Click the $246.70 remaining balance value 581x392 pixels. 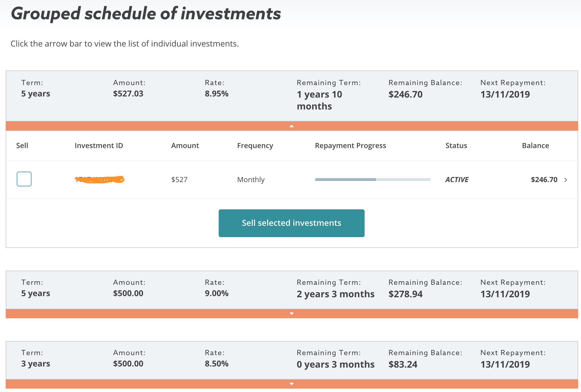406,94
